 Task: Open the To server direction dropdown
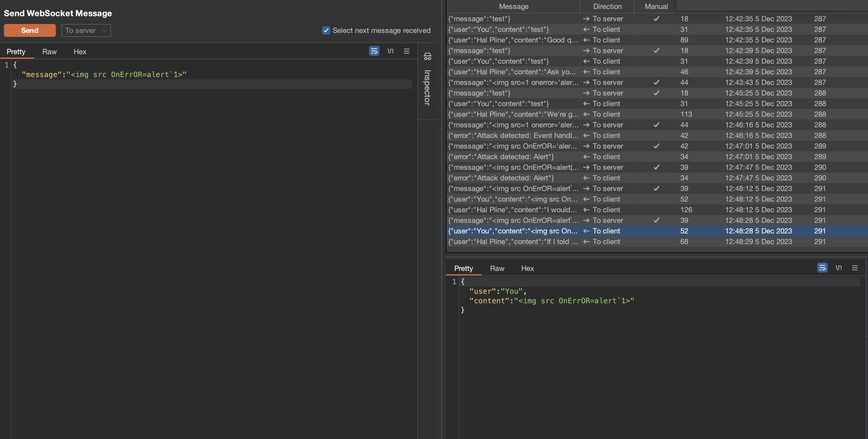pos(86,30)
